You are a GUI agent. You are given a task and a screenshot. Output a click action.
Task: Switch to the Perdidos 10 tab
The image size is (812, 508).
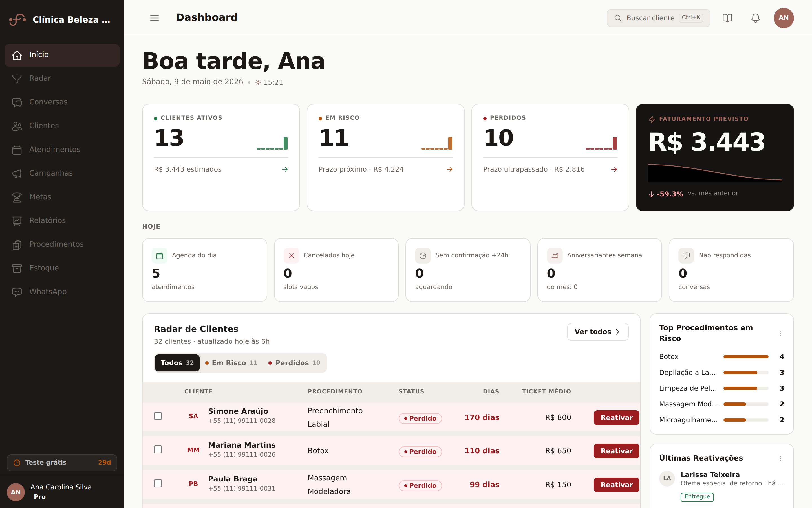click(294, 363)
